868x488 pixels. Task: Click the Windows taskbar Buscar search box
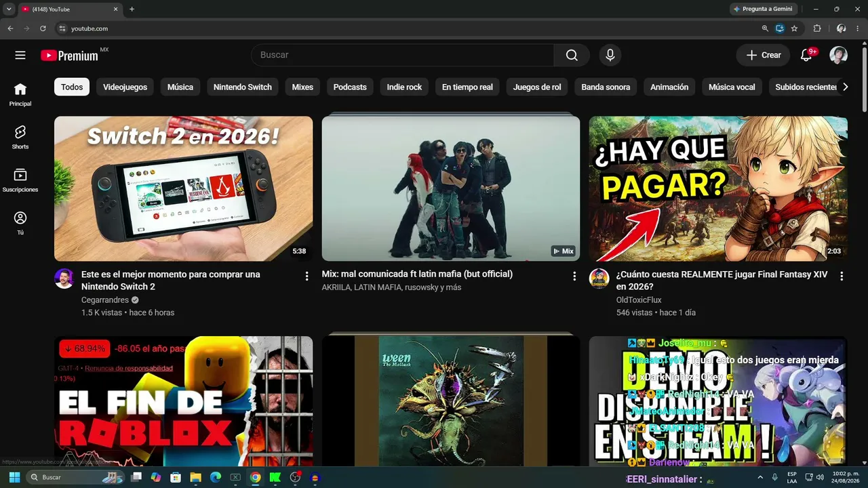[x=75, y=477]
